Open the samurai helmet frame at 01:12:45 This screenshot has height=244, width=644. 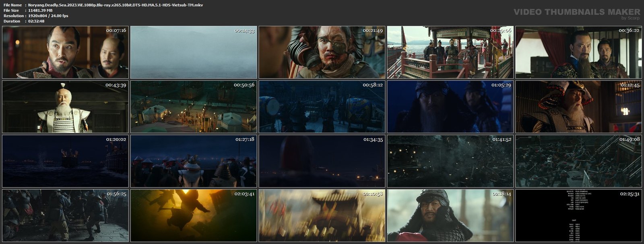(x=579, y=107)
